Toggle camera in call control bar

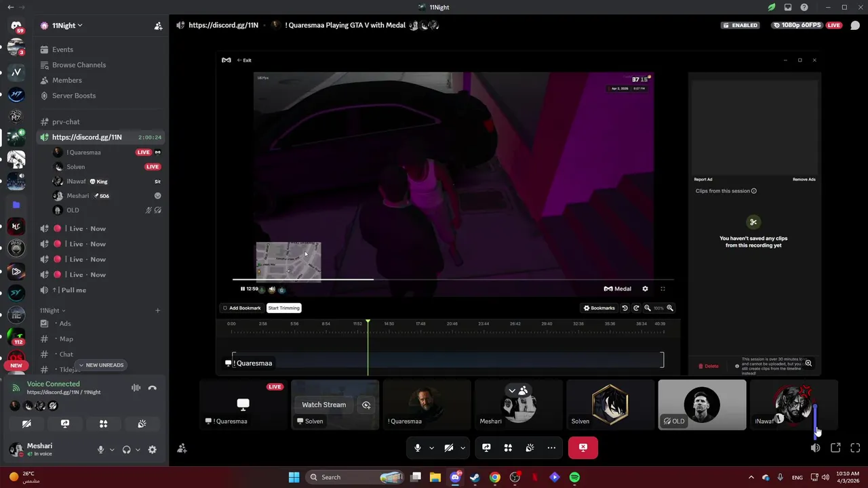[x=449, y=447]
